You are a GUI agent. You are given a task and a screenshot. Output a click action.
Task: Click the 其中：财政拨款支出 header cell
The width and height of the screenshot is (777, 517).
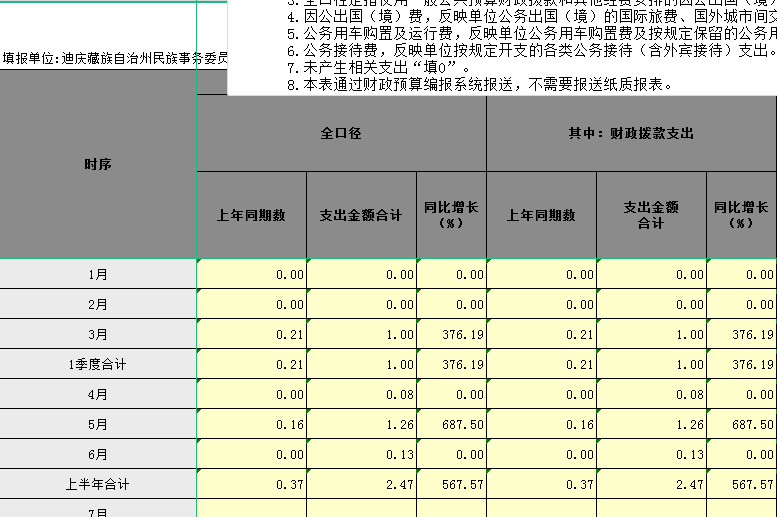(631, 133)
